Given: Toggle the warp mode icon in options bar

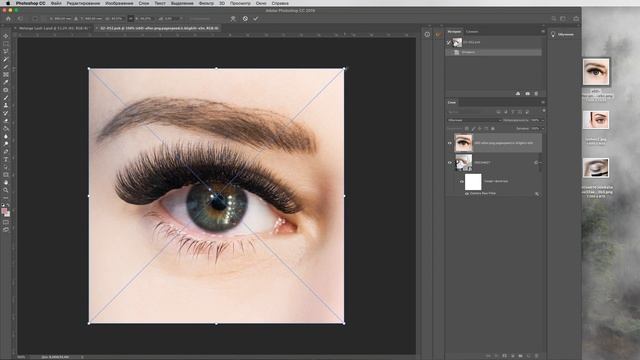Looking at the screenshot, I should (x=233, y=19).
